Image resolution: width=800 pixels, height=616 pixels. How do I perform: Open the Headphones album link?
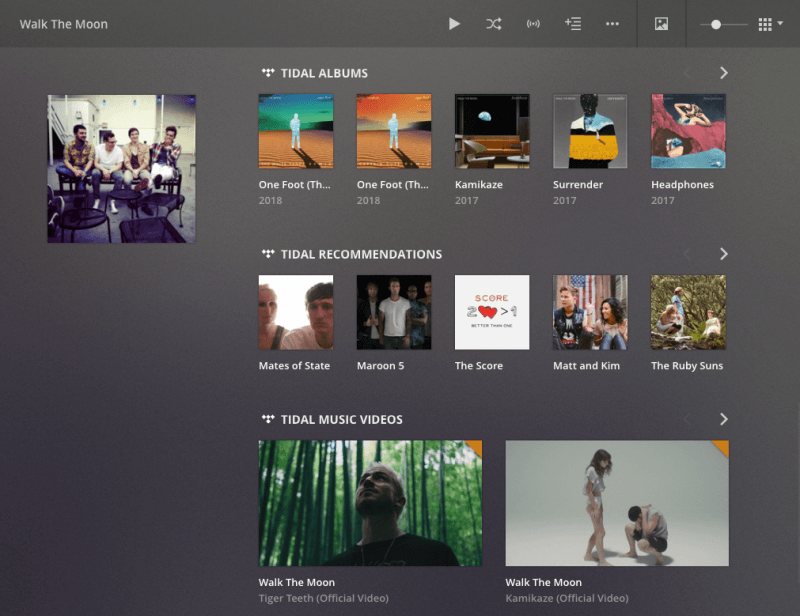click(682, 185)
